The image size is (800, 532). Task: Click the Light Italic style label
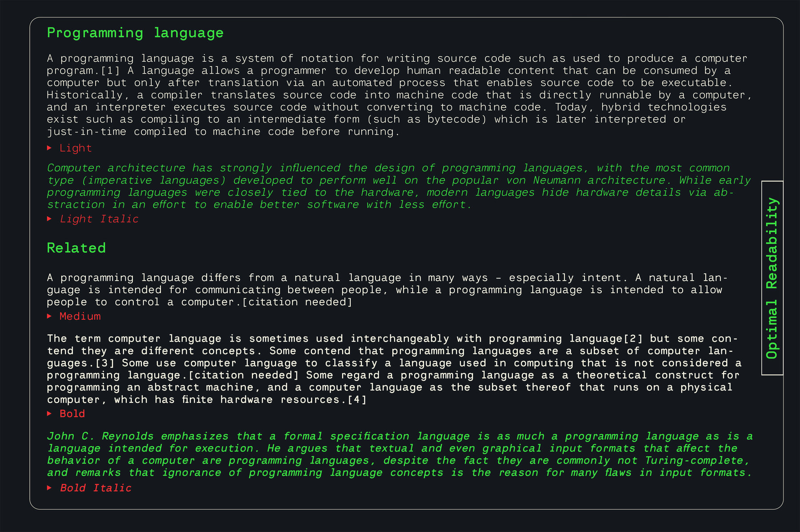99,219
